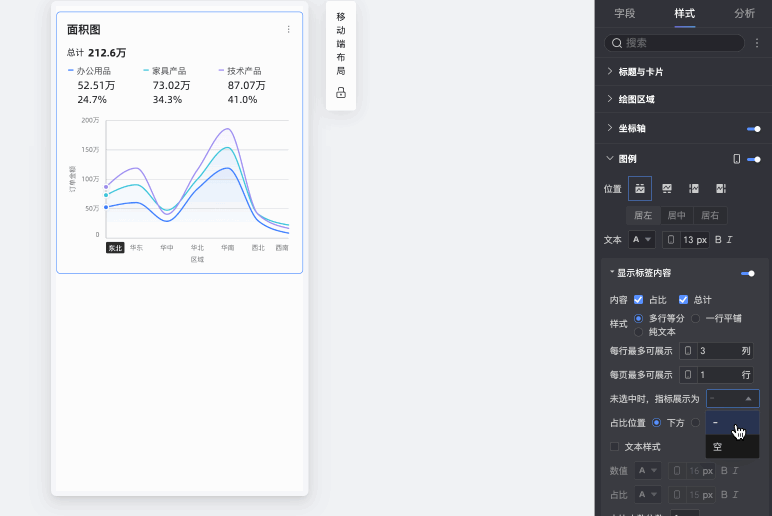Open the legend text font color dropdown
The height and width of the screenshot is (516, 772).
(x=642, y=240)
